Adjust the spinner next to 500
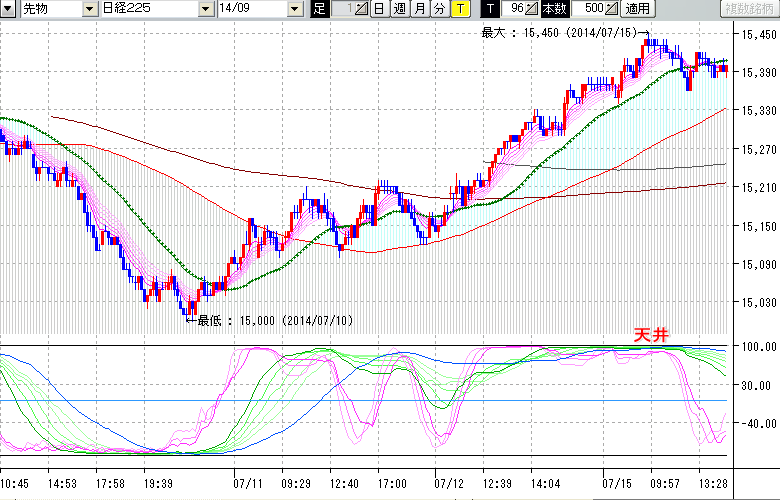The image size is (780, 500). [612, 9]
